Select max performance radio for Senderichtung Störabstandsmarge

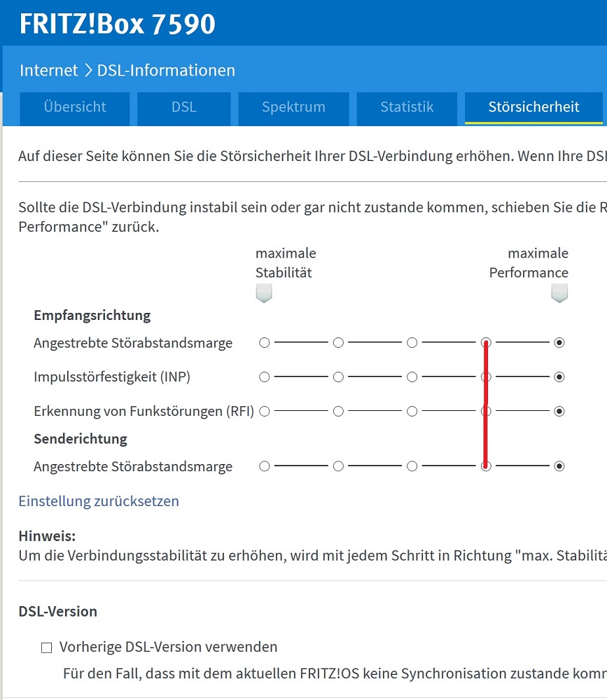tap(559, 466)
